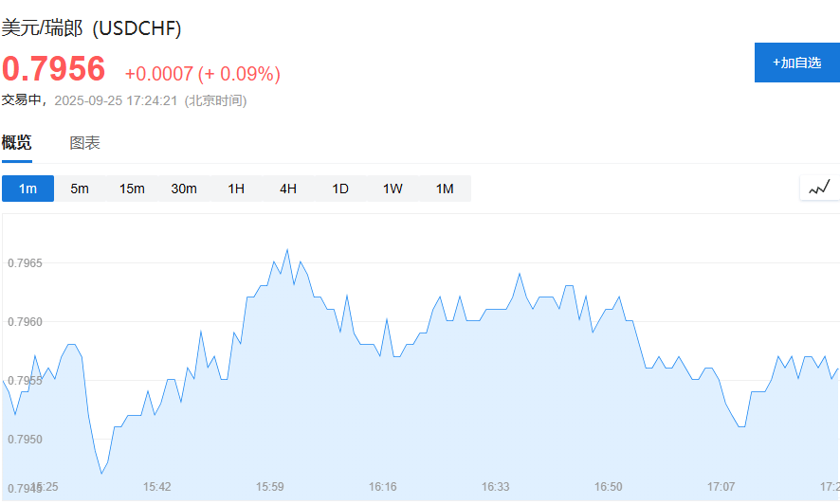Viewport: 840px width, 504px height.
Task: Select the 1m timeframe
Action: [x=27, y=189]
